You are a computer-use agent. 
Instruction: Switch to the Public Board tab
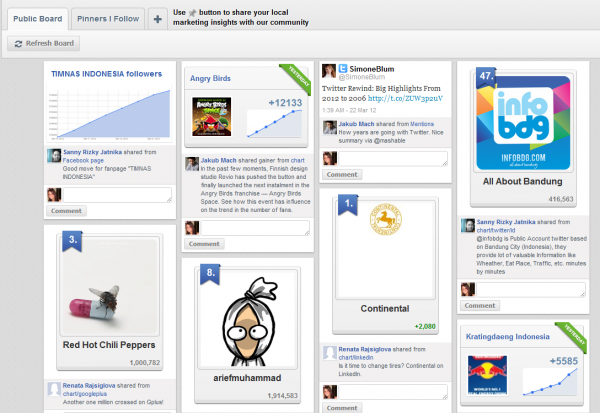click(x=38, y=19)
